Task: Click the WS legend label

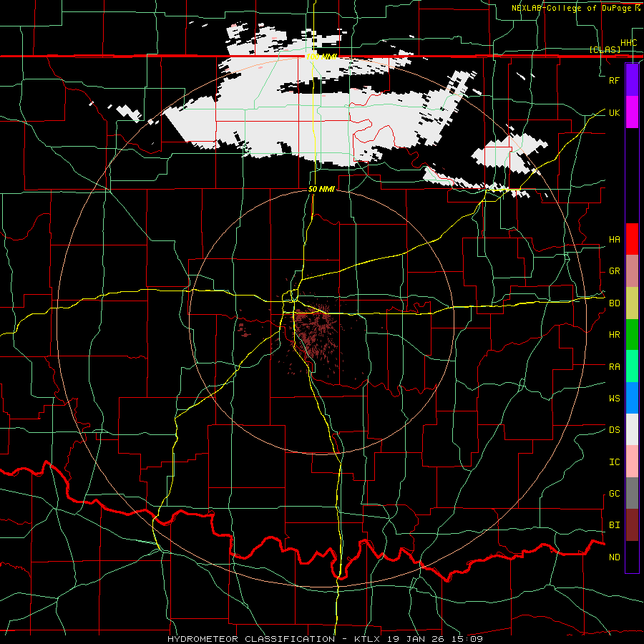Action: click(614, 398)
